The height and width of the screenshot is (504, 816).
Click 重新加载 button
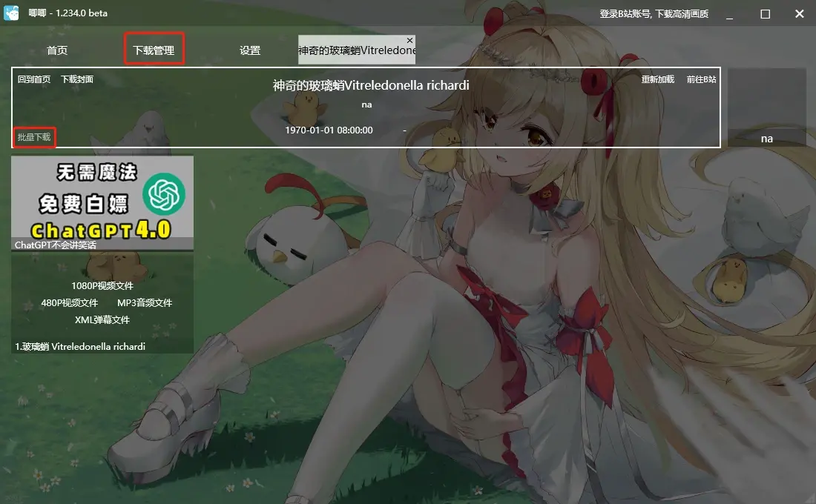pos(658,79)
